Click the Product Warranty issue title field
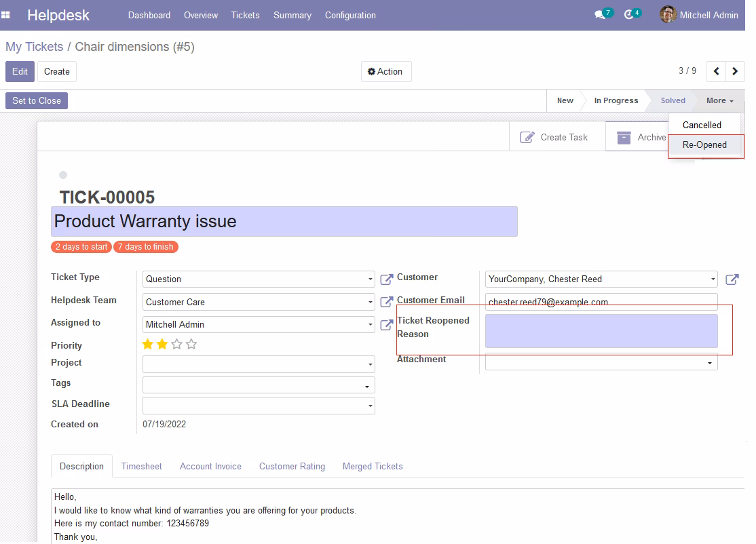Image resolution: width=756 pixels, height=544 pixels. (284, 221)
